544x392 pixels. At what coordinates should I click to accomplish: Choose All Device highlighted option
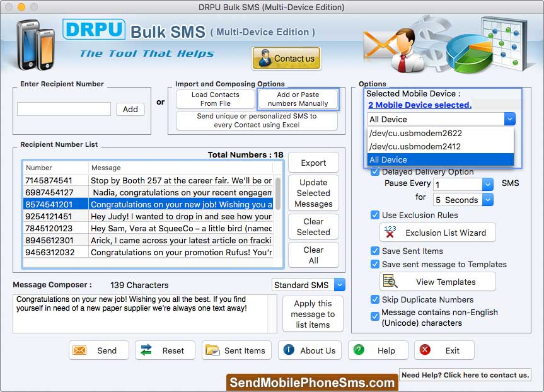click(x=440, y=159)
